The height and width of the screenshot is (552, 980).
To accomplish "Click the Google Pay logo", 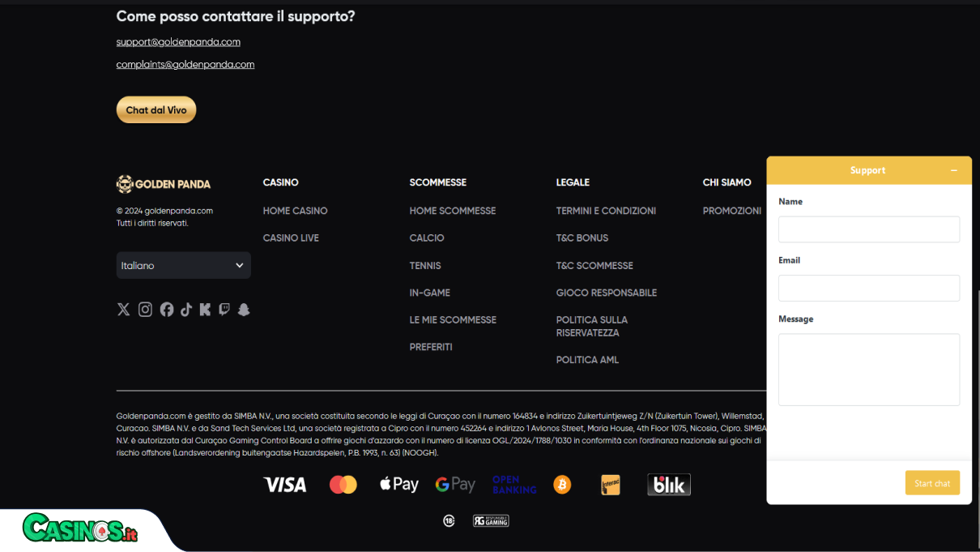I will tap(455, 485).
